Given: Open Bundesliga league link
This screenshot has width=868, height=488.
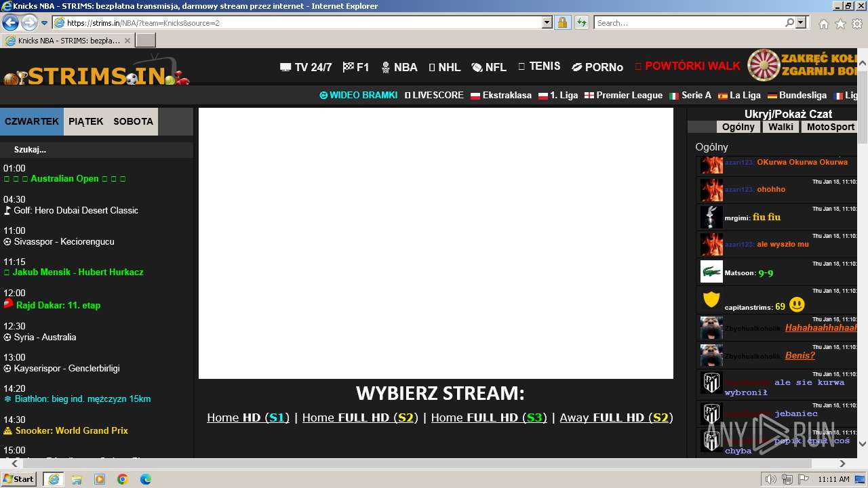Looking at the screenshot, I should pos(797,95).
